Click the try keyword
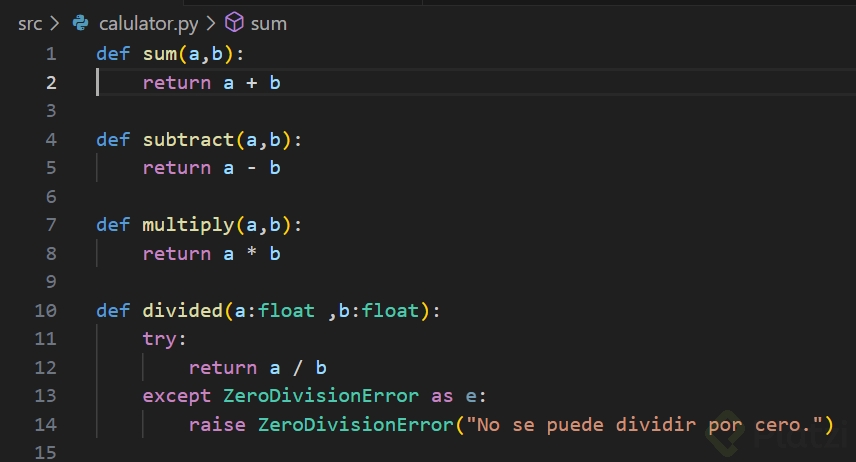Image resolution: width=856 pixels, height=462 pixels. pyautogui.click(x=159, y=339)
